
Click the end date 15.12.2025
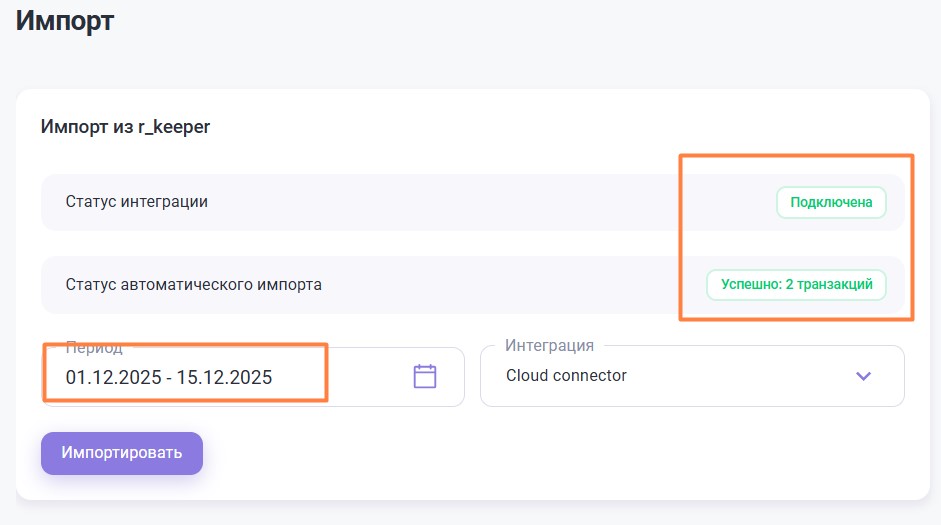(x=224, y=377)
